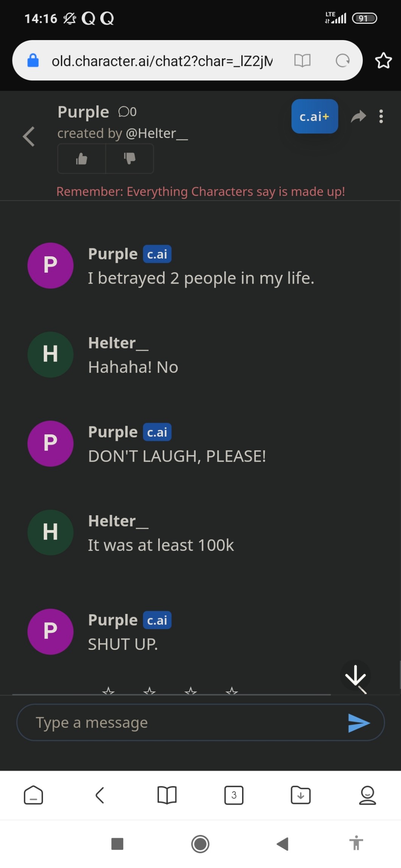Bookmark the page with the star icon
This screenshot has width=401, height=868.
point(383,60)
